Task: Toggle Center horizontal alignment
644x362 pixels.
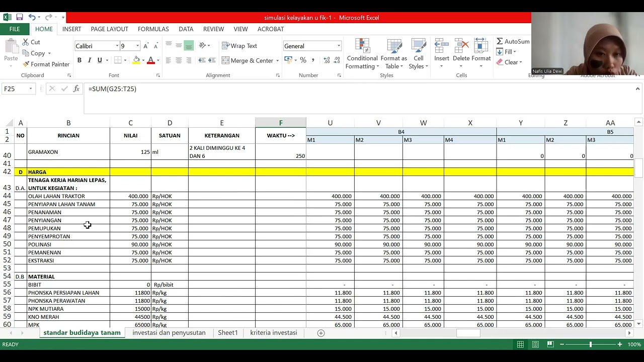Action: click(x=179, y=60)
